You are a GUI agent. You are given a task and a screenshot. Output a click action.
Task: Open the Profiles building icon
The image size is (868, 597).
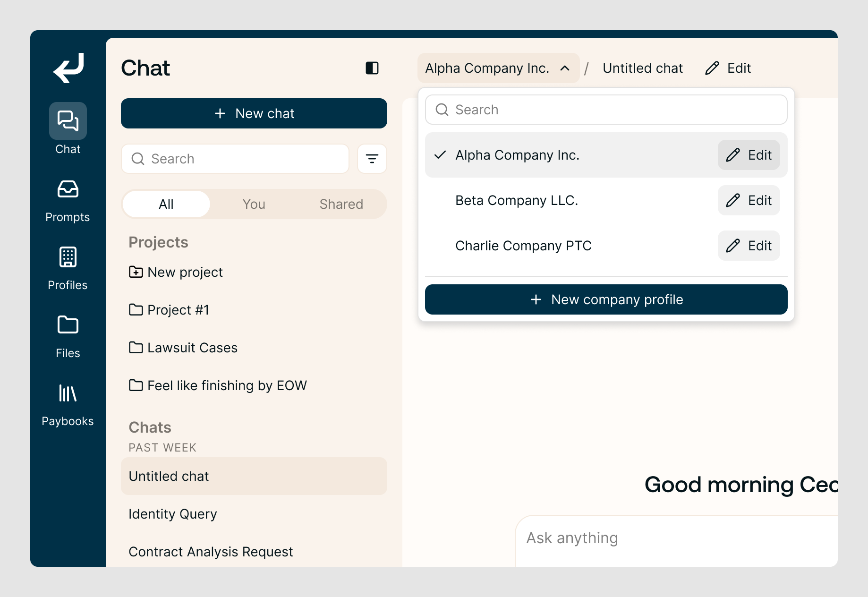tap(68, 257)
